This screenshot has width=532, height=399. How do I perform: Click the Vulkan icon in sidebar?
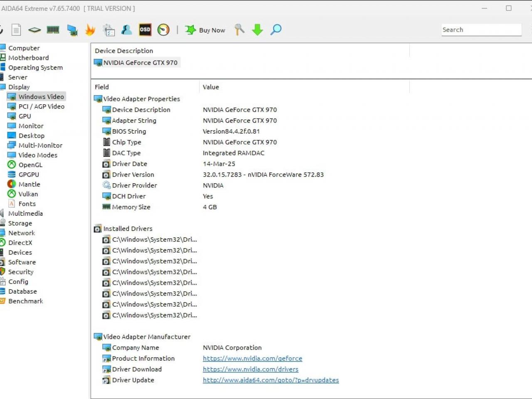(x=12, y=194)
